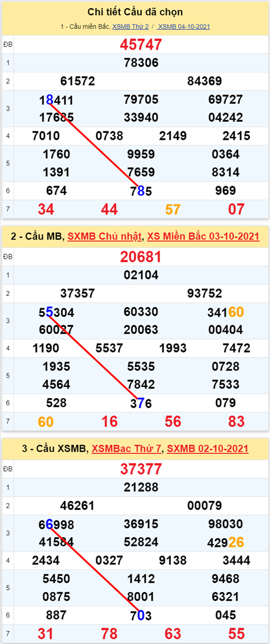This screenshot has width=270, height=644.
Task: Select third prize number 55304
Action: tap(56, 313)
